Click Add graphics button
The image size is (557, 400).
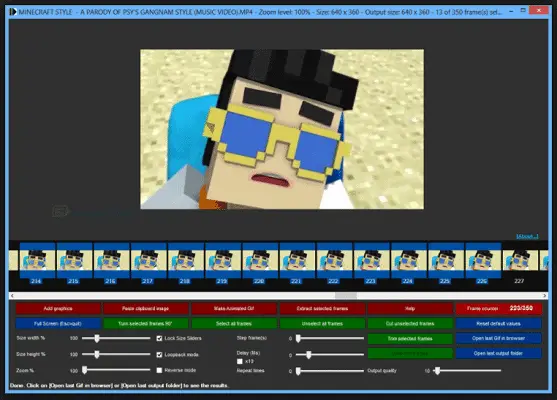point(58,308)
